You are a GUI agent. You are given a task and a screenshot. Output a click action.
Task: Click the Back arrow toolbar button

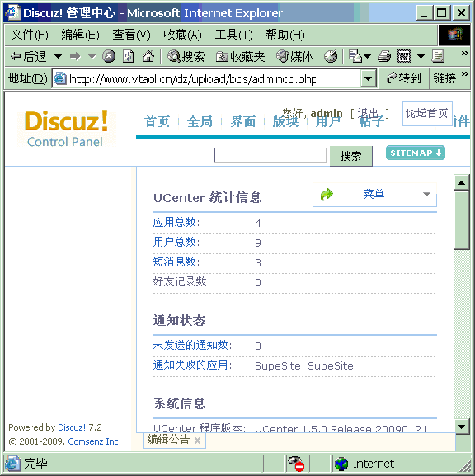(28, 56)
